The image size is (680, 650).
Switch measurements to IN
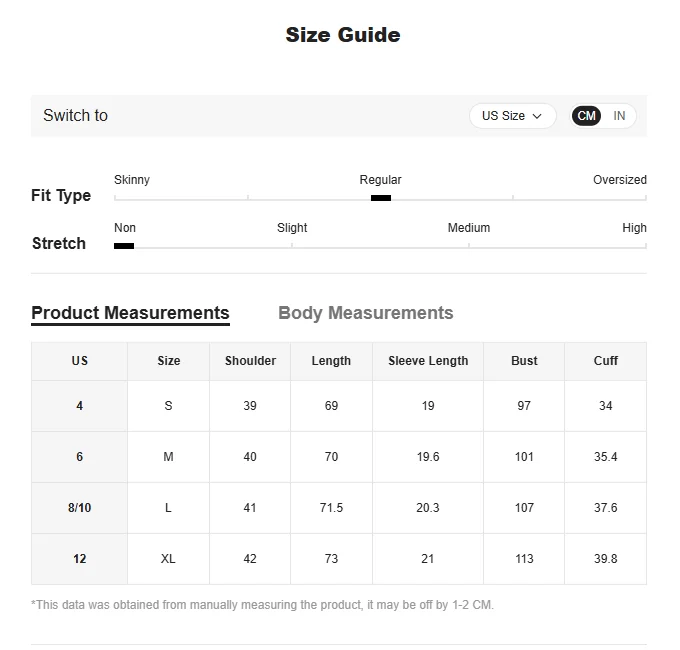point(619,116)
